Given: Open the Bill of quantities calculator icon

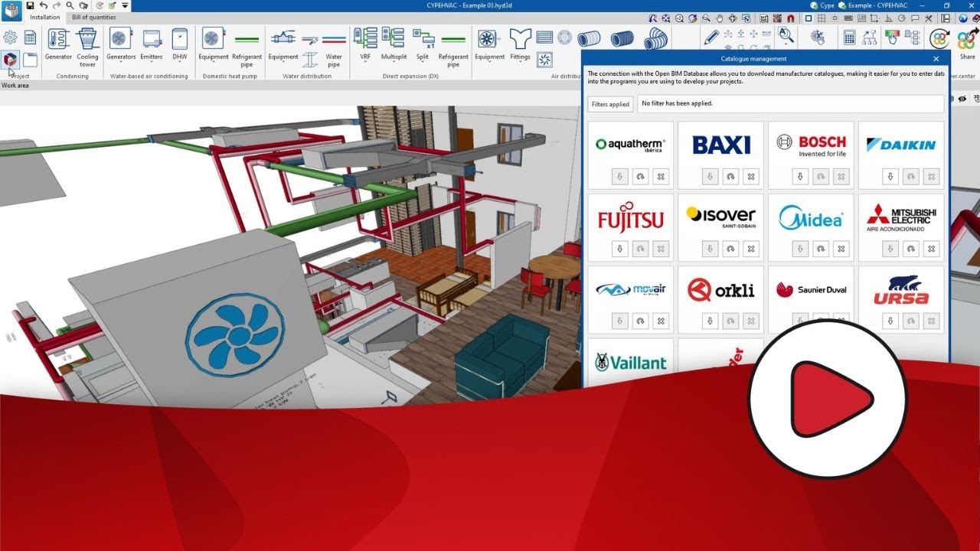Looking at the screenshot, I should tap(850, 36).
